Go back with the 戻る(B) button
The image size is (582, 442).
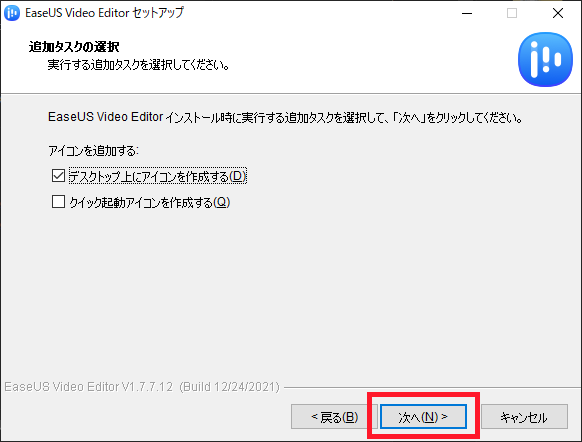tap(334, 417)
